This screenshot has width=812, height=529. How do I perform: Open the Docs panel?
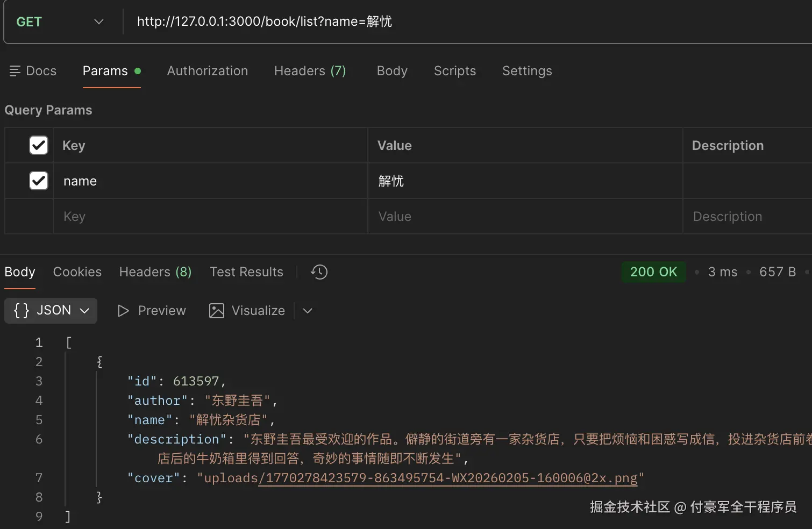tap(33, 71)
